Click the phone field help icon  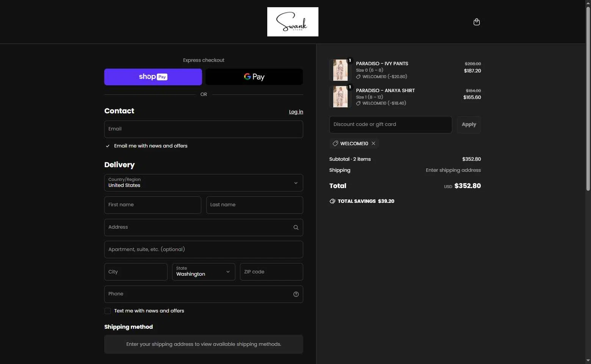click(296, 294)
